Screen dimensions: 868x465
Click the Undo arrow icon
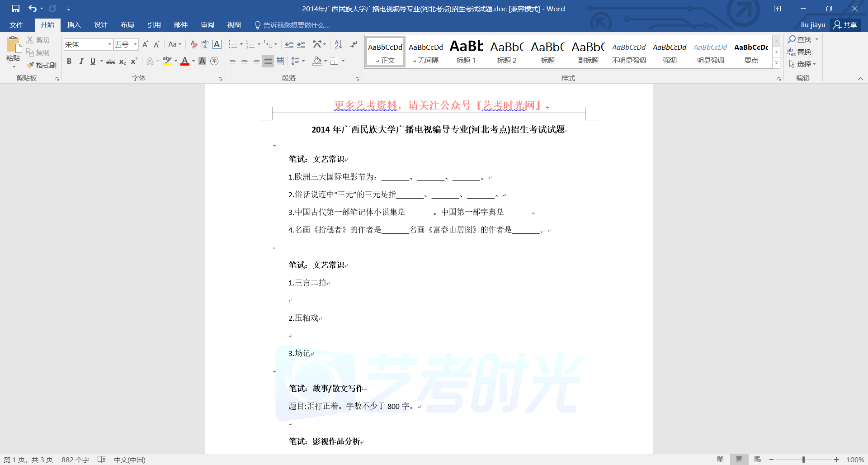click(x=32, y=9)
